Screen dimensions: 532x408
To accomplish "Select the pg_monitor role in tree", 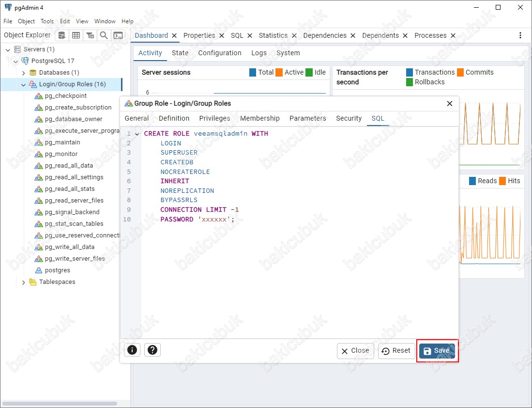I will [61, 154].
